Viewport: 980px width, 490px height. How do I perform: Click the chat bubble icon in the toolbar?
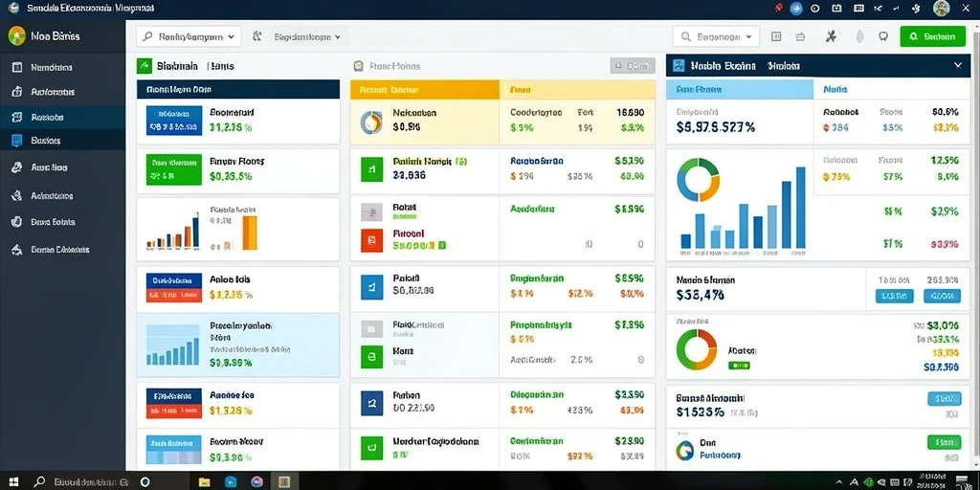[883, 36]
